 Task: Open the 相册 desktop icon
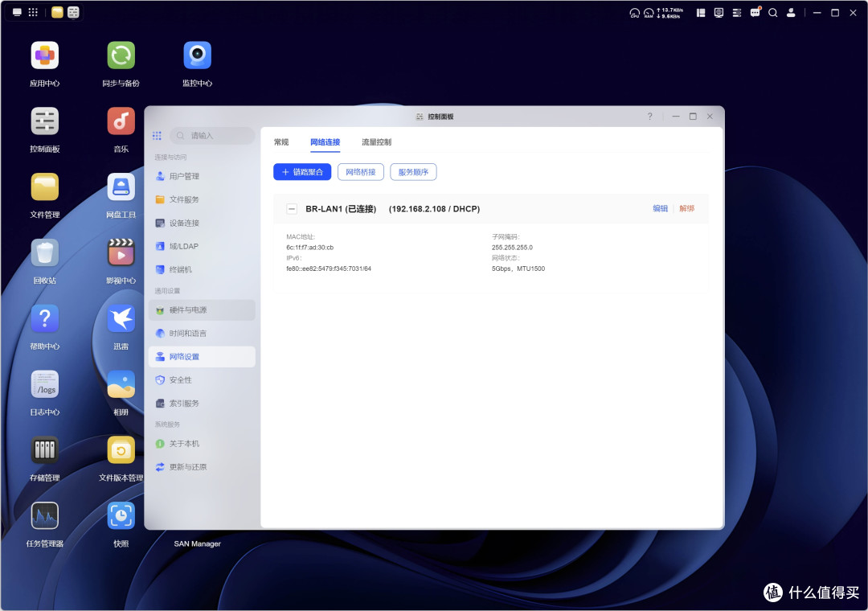[121, 384]
